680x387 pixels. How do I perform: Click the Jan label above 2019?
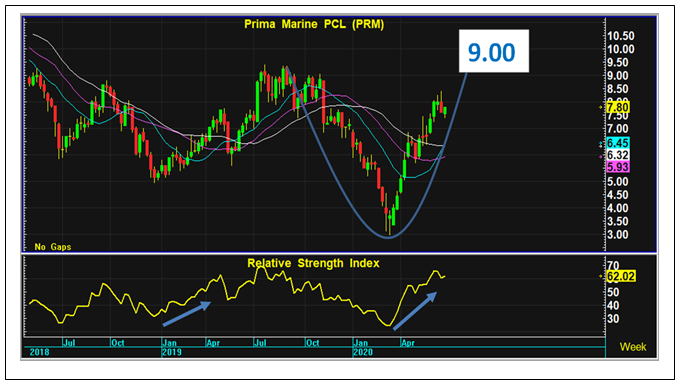[170, 343]
